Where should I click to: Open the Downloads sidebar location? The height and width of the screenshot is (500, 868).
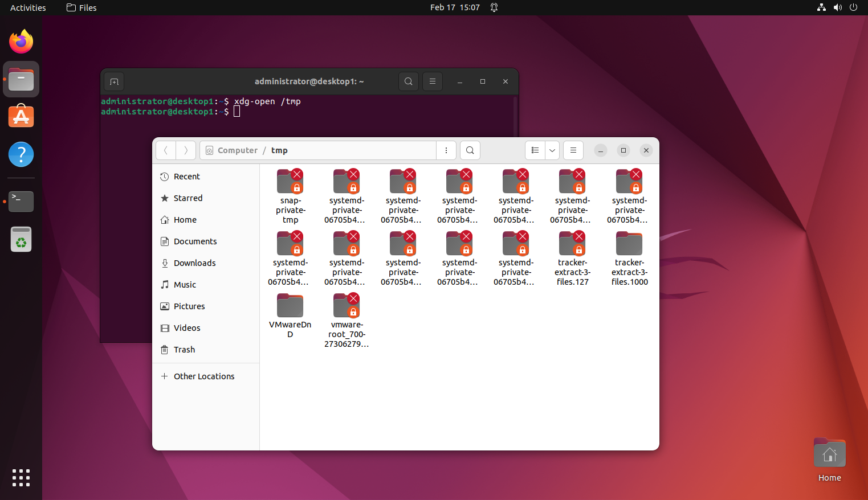coord(194,263)
